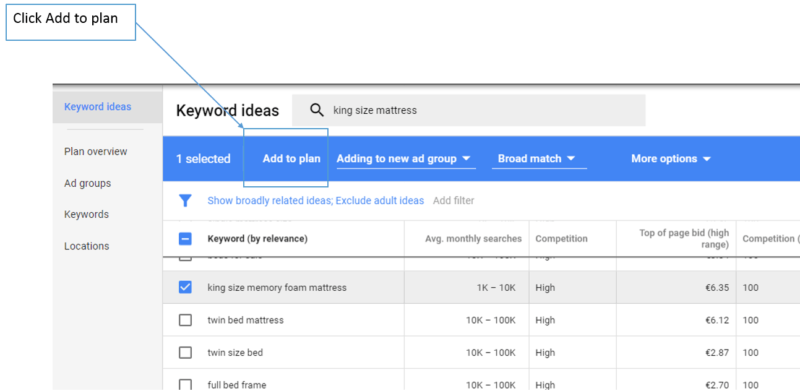Click the €2.87 bid value
The width and height of the screenshot is (800, 391).
point(717,353)
